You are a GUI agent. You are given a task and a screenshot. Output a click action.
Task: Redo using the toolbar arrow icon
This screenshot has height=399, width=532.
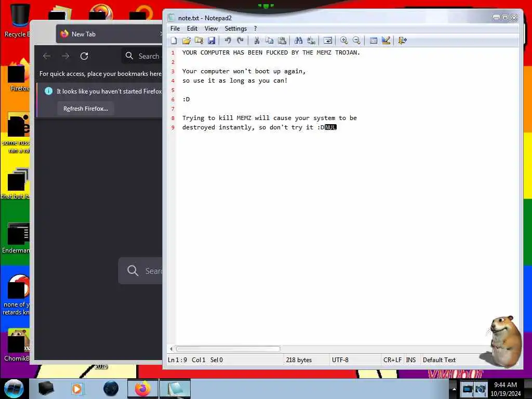(x=240, y=41)
